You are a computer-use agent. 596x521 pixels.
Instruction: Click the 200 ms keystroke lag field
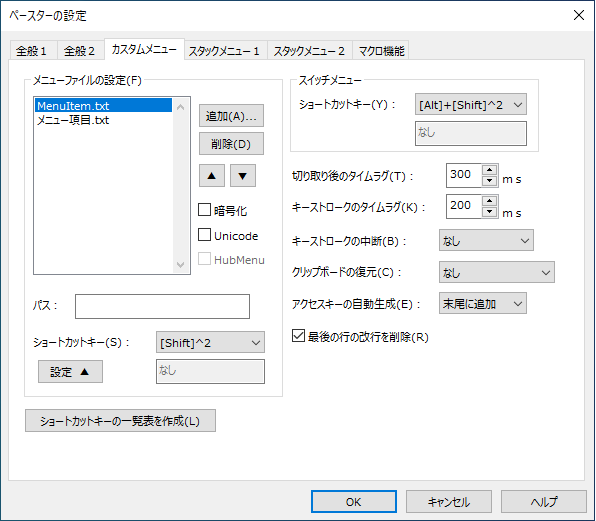tap(464, 207)
